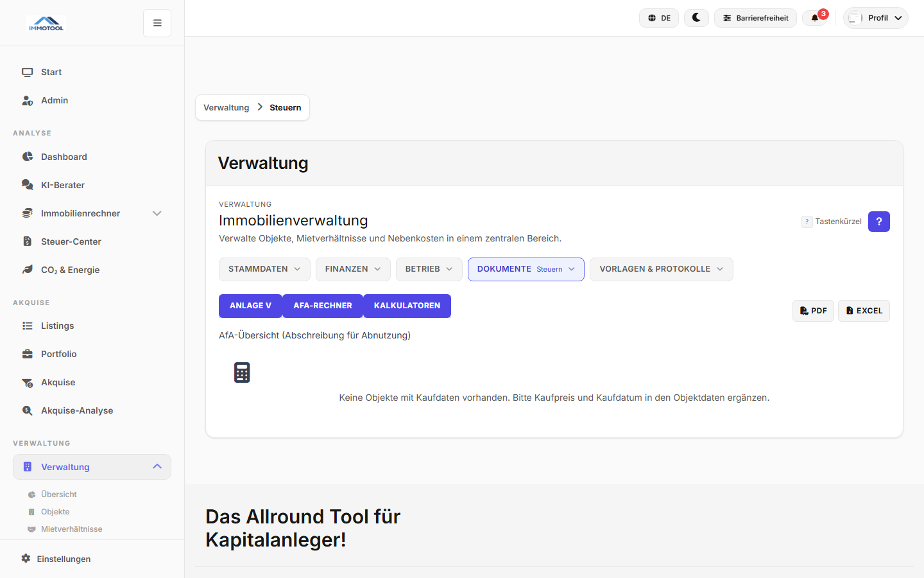Click the Immotool logo in the sidebar
924x578 pixels.
click(46, 22)
